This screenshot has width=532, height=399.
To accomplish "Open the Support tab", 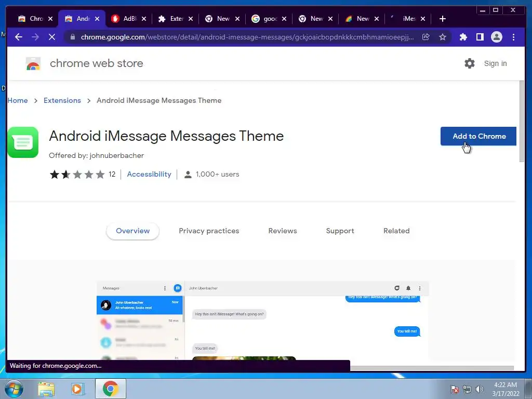I will 340,231.
